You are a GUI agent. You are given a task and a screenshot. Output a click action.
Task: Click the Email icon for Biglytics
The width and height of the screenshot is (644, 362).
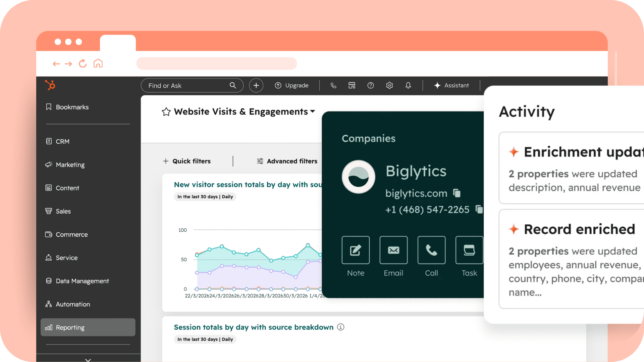point(393,250)
